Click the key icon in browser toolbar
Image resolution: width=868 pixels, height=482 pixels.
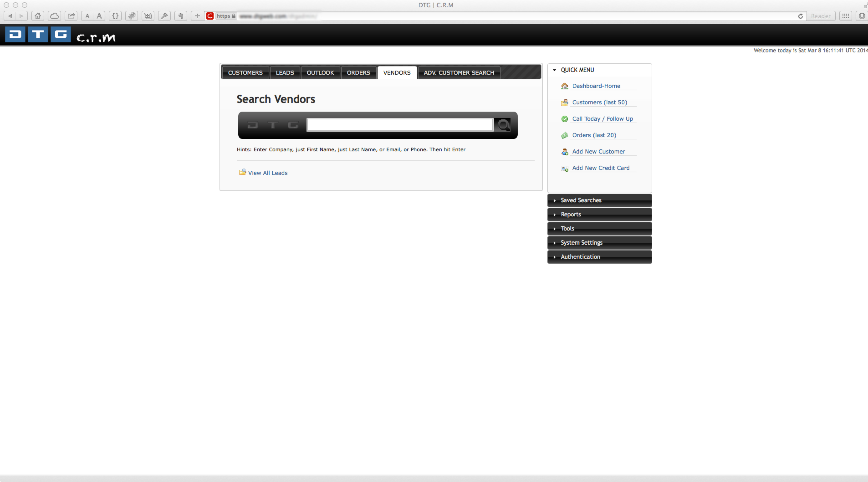click(x=164, y=16)
